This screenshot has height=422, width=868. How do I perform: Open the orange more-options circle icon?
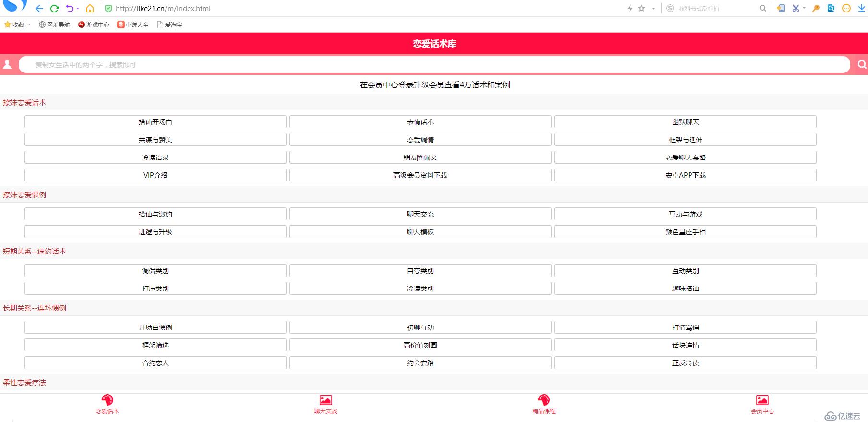pos(846,8)
